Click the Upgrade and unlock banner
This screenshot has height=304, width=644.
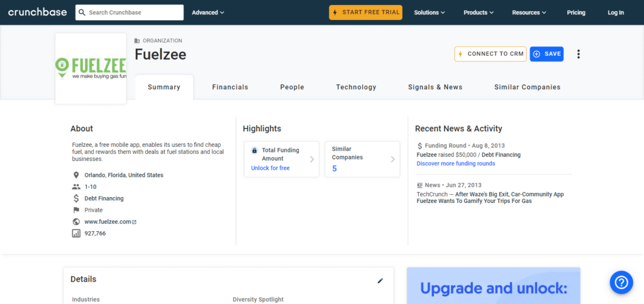coord(493,286)
